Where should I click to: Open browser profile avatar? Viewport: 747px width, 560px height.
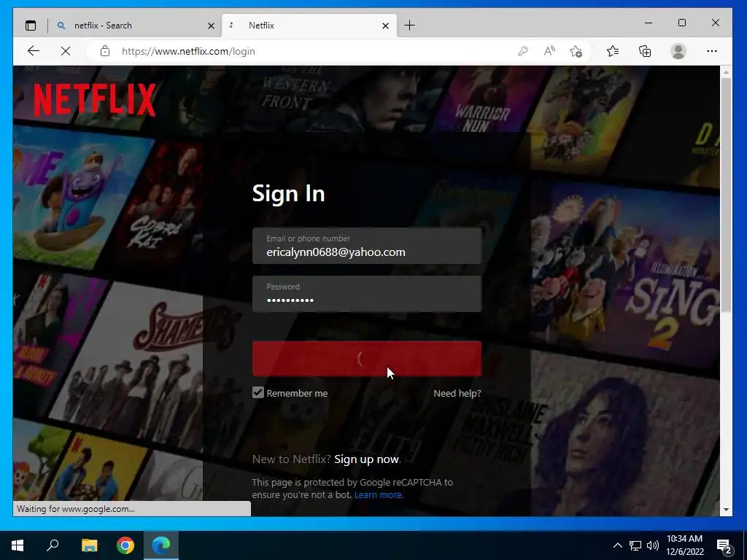click(678, 51)
